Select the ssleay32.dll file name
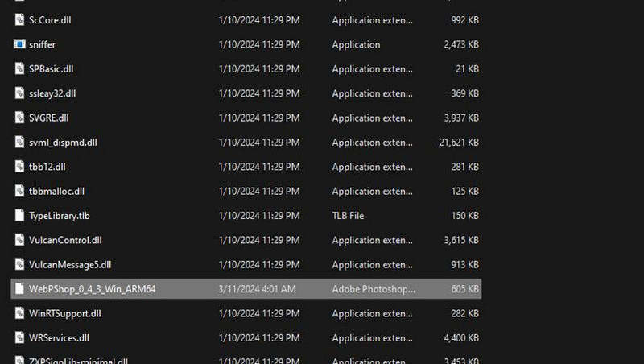The image size is (644, 364). click(52, 93)
